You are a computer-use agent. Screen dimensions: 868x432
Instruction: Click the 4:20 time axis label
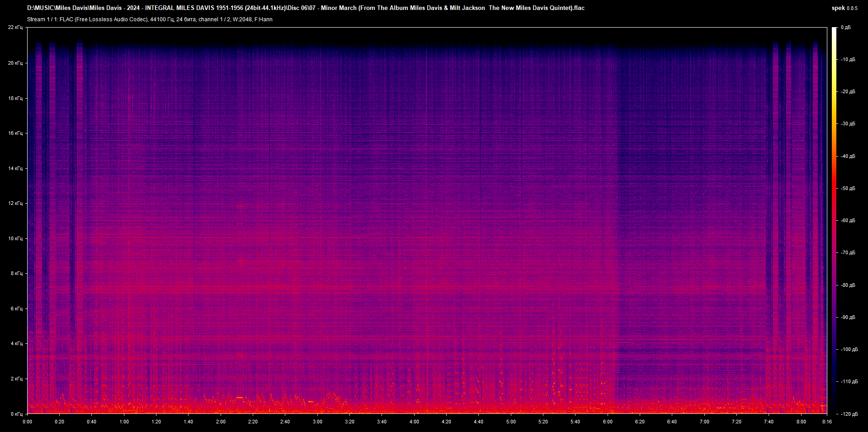pyautogui.click(x=446, y=422)
